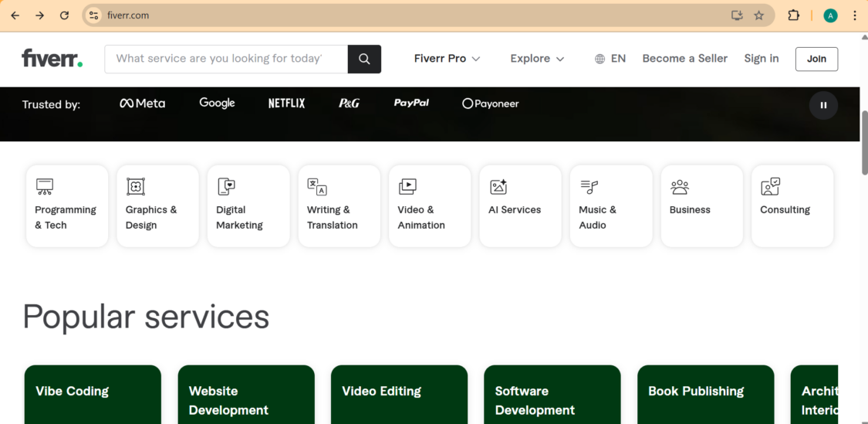Open the Video Editing service card
The image size is (868, 424).
(399, 394)
